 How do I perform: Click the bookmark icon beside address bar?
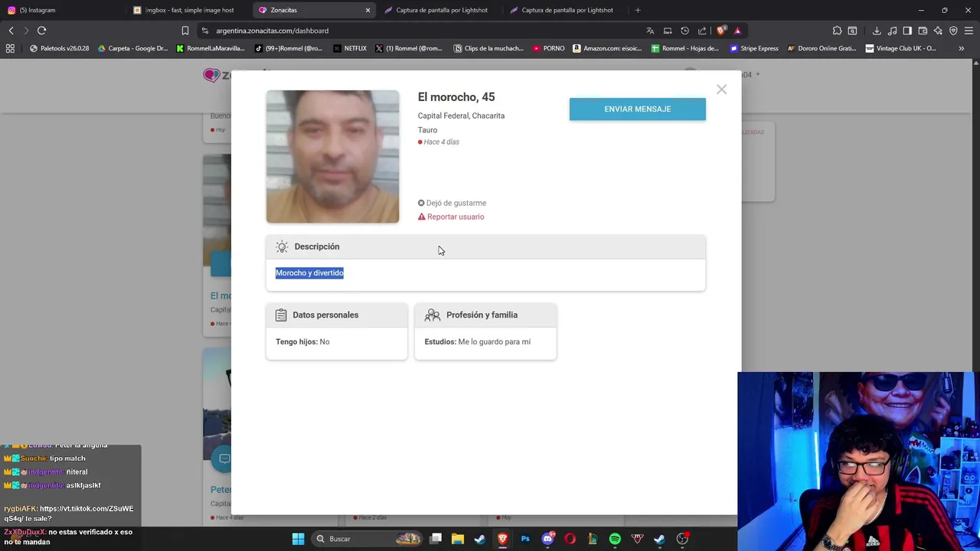[x=185, y=31]
